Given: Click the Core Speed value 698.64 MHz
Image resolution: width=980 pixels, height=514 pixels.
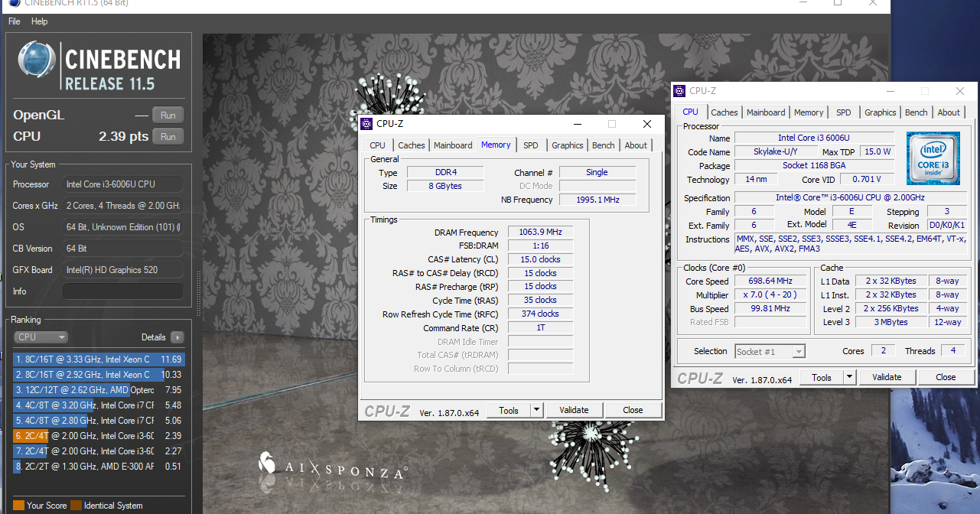Looking at the screenshot, I should coord(771,281).
